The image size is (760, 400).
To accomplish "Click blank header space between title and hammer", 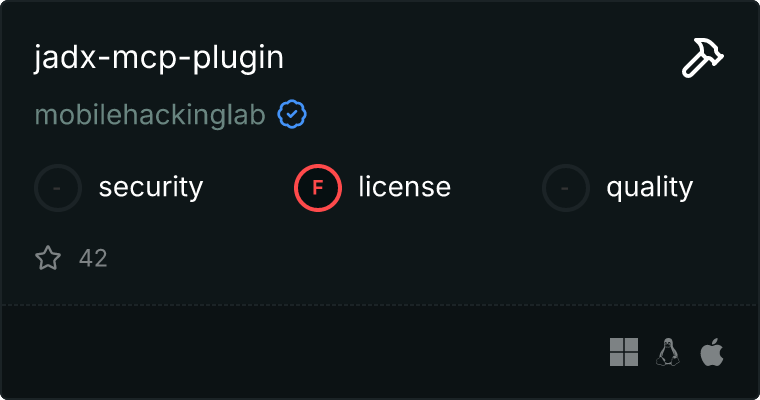I will [x=480, y=58].
